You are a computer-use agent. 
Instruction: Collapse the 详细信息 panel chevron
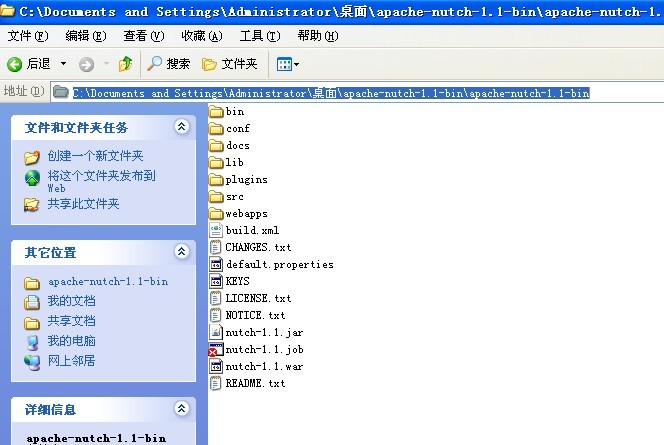pos(182,408)
